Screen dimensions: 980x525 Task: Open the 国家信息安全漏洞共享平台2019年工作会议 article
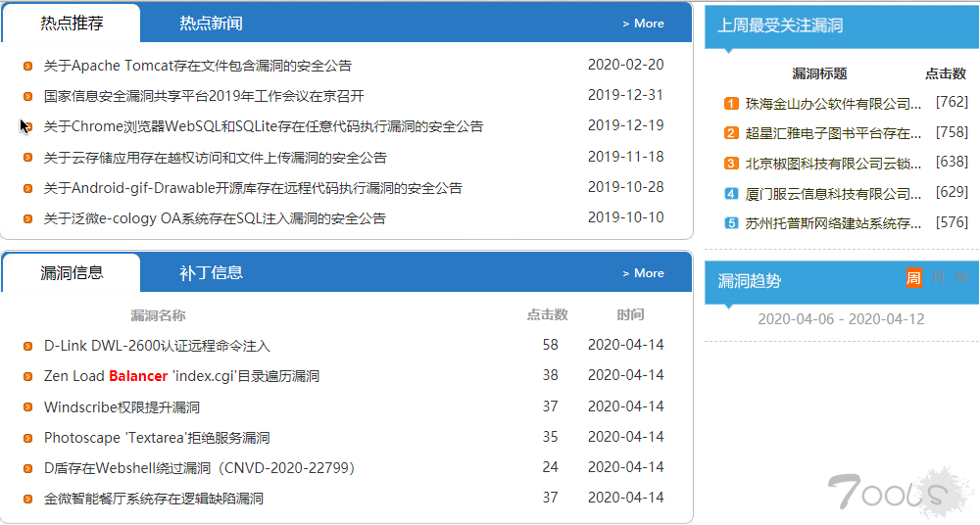point(204,96)
